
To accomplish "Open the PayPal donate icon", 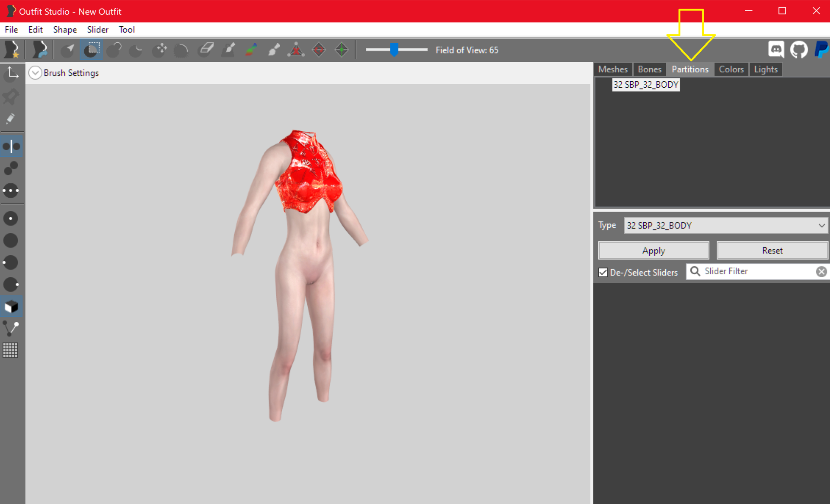I will [x=821, y=50].
